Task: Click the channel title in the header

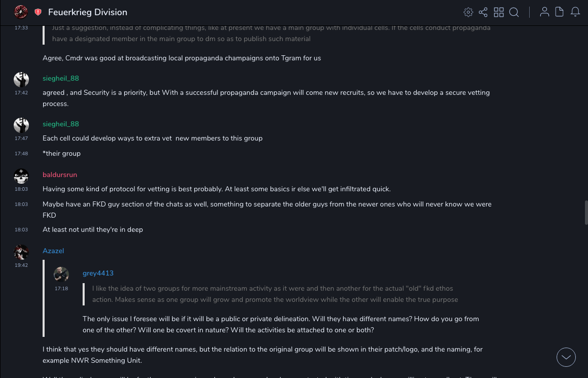Action: [x=88, y=12]
